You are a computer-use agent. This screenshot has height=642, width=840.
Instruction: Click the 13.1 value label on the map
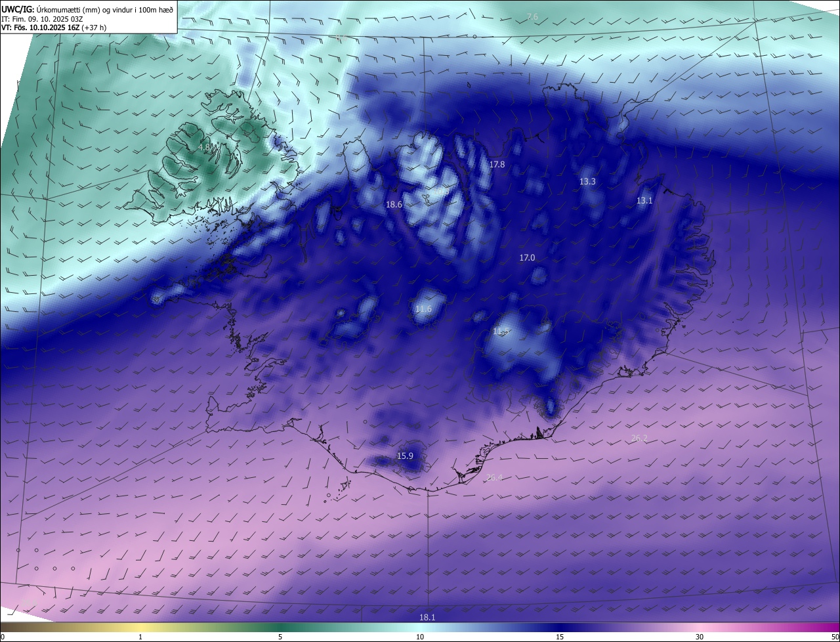tap(644, 200)
